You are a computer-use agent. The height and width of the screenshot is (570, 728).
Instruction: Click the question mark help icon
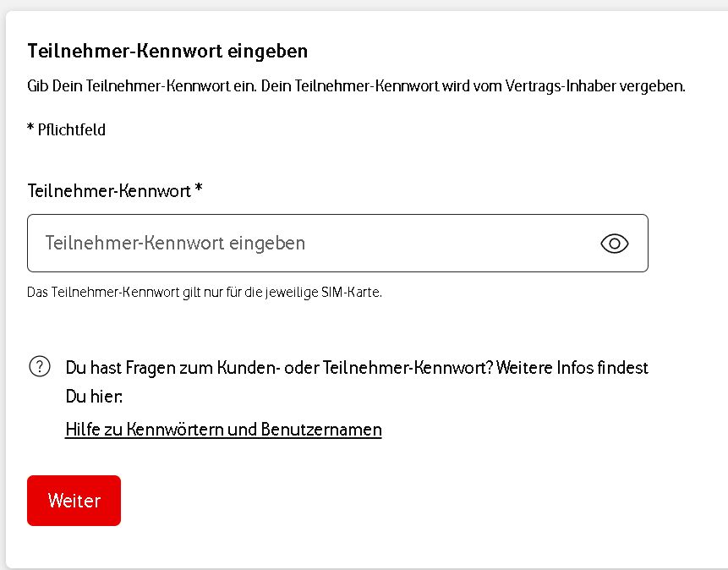(39, 366)
